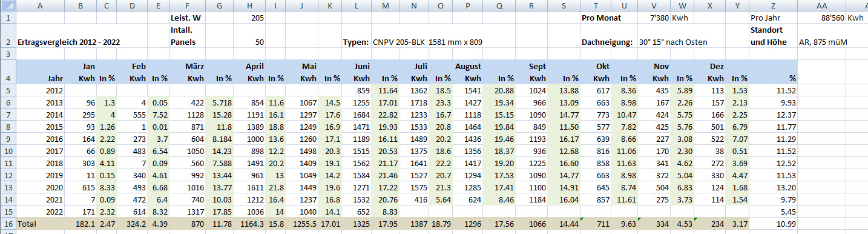Viewport: 868px width, 234px height.
Task: Select row header 5
Action: point(8,90)
